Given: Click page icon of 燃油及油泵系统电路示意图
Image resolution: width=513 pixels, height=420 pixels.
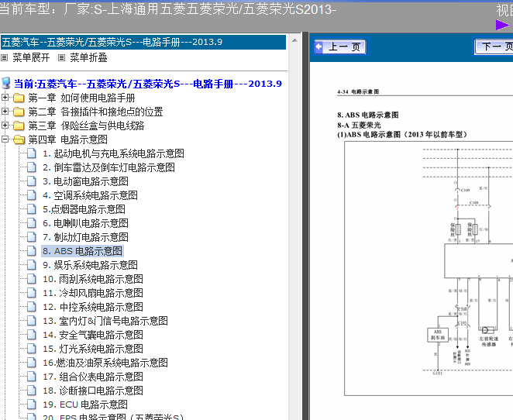Looking at the screenshot, I should [x=32, y=363].
